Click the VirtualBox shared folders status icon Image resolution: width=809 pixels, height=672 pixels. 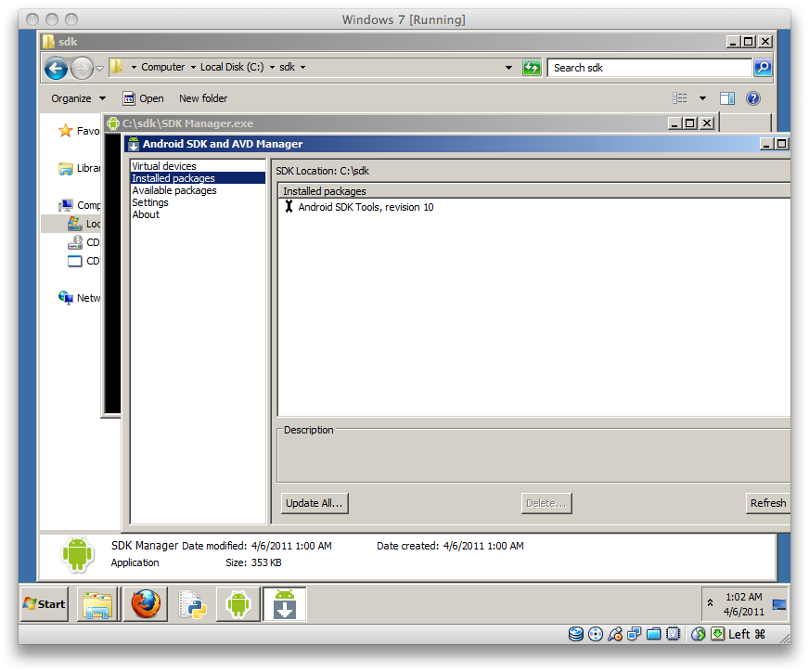653,634
